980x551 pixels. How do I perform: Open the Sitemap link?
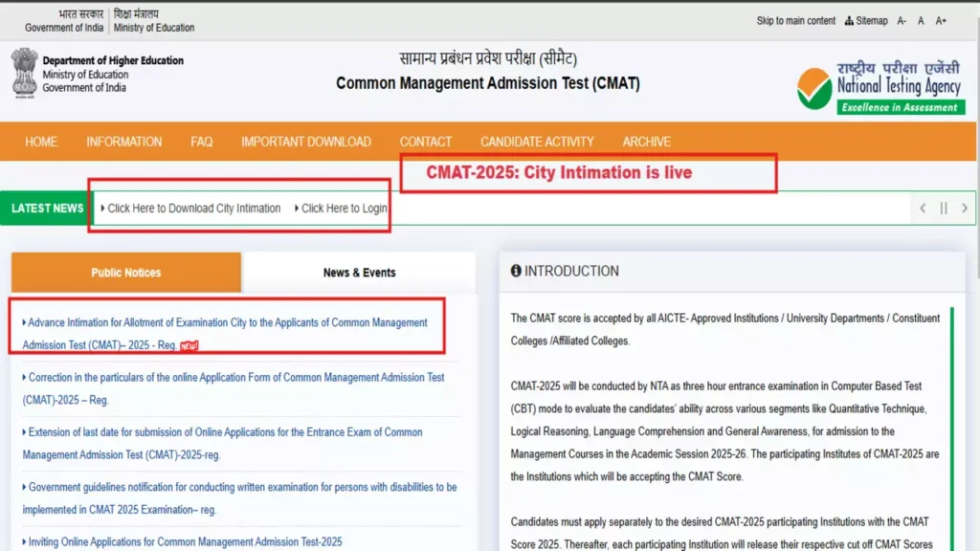[x=866, y=21]
